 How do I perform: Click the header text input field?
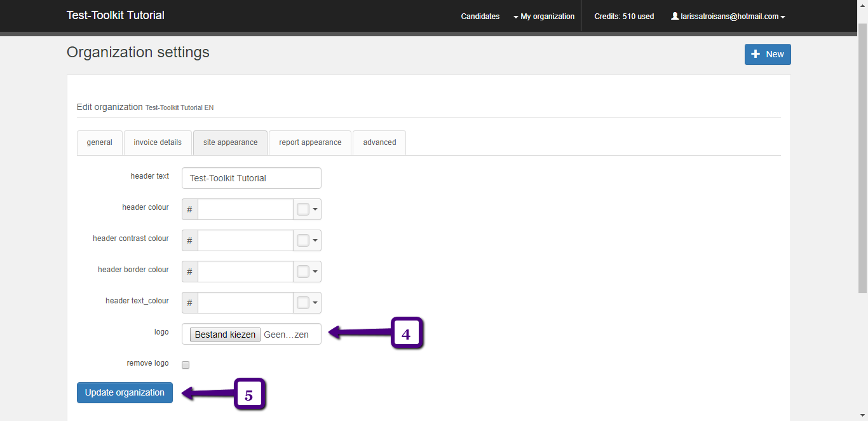[x=252, y=178]
